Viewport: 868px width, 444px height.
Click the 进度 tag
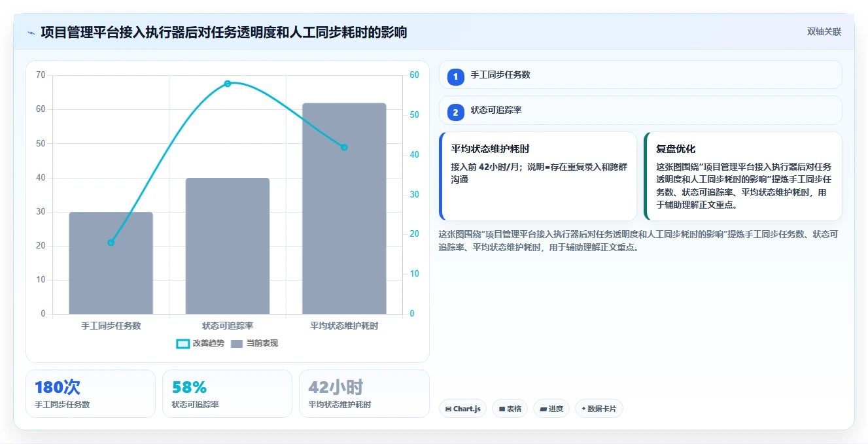click(x=551, y=409)
